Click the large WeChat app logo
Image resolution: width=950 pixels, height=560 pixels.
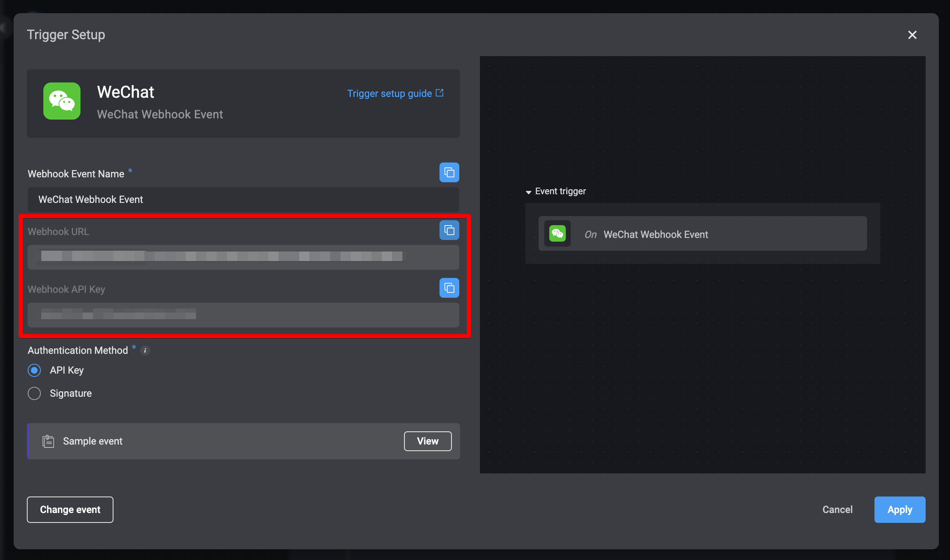[62, 101]
